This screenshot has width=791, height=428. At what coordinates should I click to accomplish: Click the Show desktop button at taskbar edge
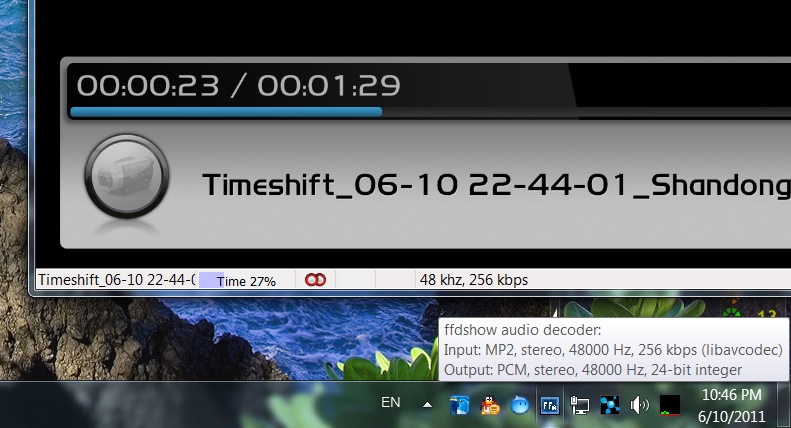(x=784, y=405)
